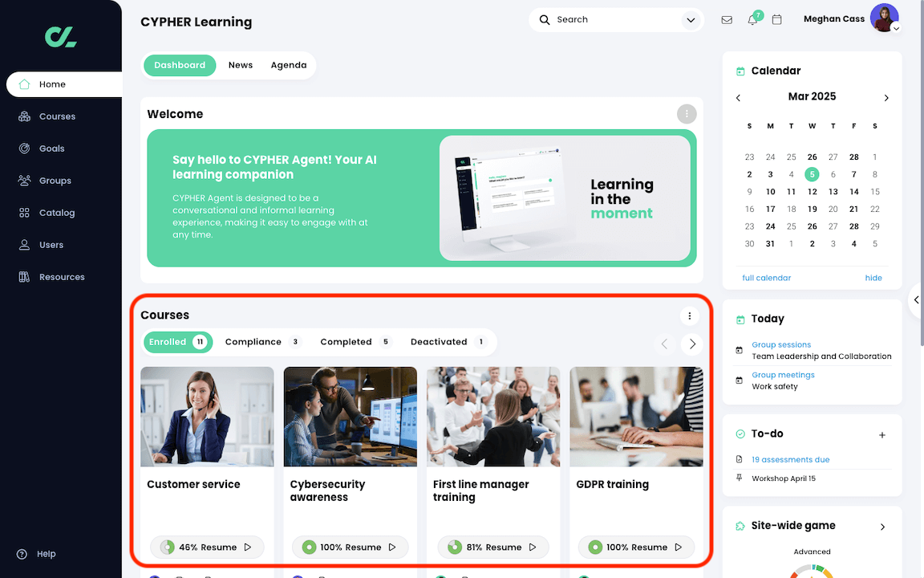Screen dimensions: 924x578
Task: Click the Mar 2025 month heading
Action: pyautogui.click(x=812, y=96)
